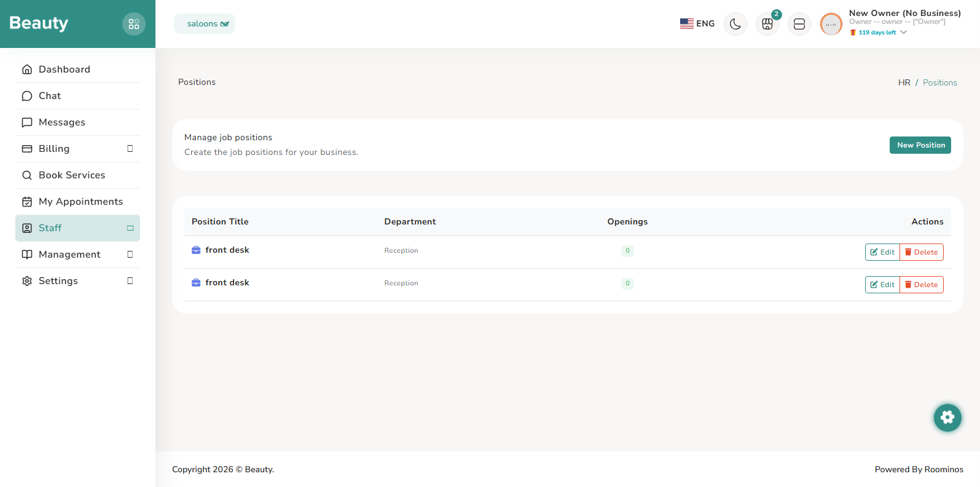Open New Owner profile menu
The width and height of the screenshot is (980, 487).
[x=904, y=13]
